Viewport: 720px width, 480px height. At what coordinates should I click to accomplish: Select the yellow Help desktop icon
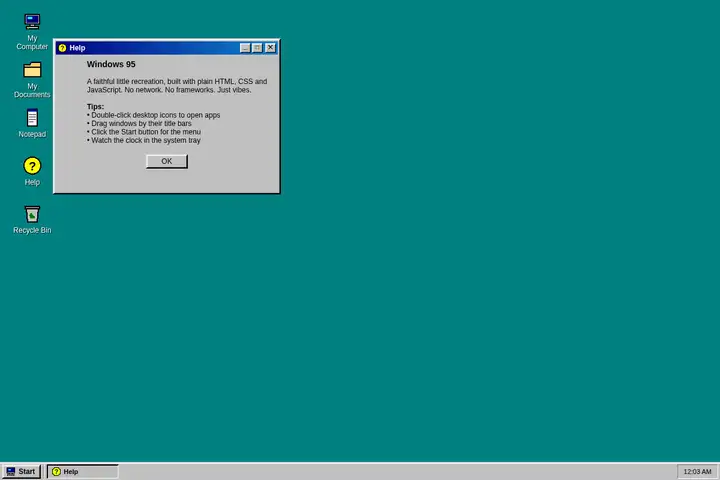point(32,171)
